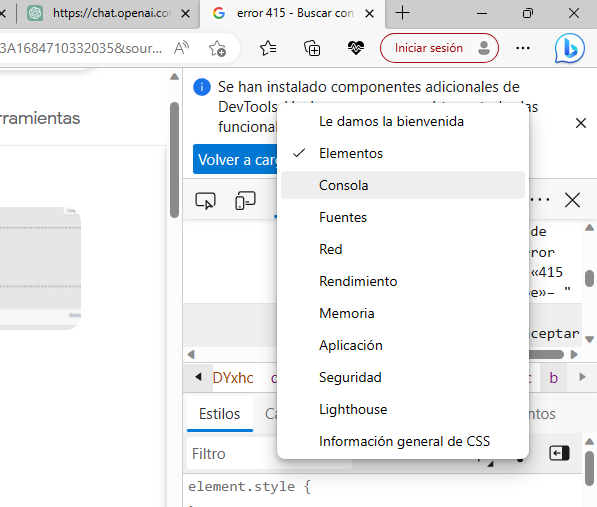Screen dimensions: 597x507
Task: Switch to the Estilos tab
Action: pyautogui.click(x=220, y=414)
